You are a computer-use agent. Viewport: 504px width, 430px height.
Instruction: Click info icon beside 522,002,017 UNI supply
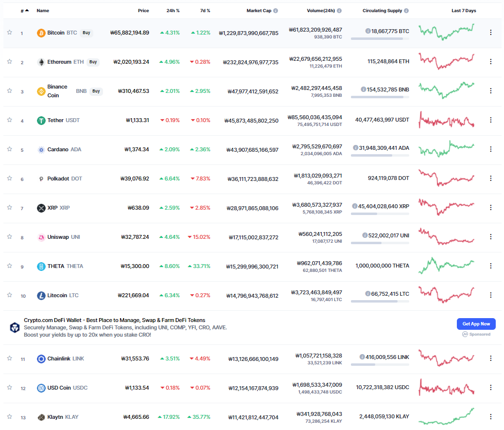click(x=365, y=235)
